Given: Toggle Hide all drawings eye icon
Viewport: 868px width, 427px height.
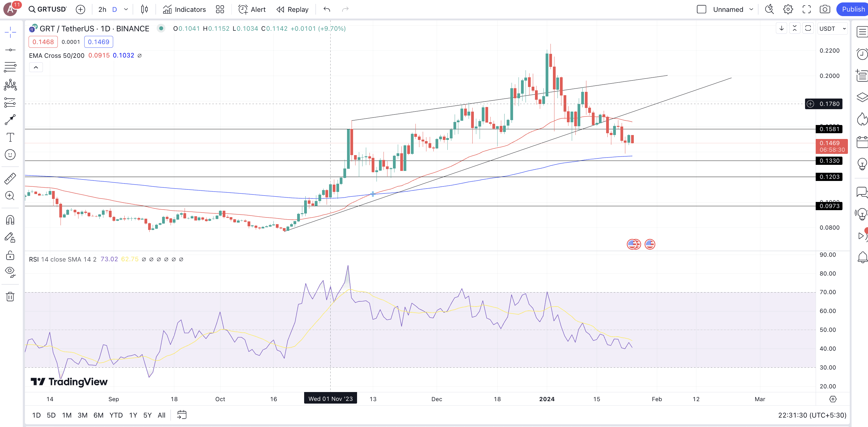Looking at the screenshot, I should pyautogui.click(x=10, y=271).
